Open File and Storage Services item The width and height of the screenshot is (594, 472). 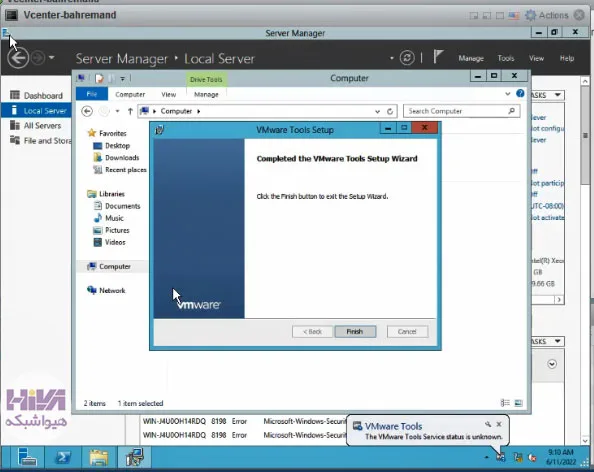[x=40, y=141]
